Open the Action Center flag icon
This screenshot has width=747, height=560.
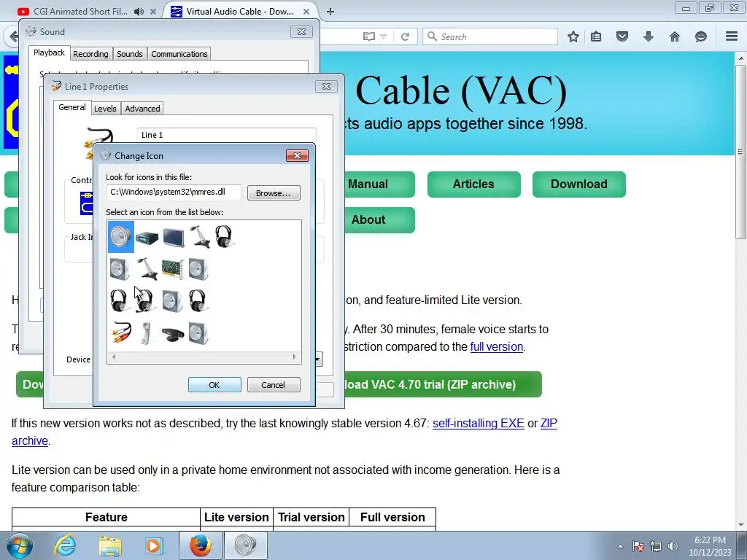click(x=638, y=546)
